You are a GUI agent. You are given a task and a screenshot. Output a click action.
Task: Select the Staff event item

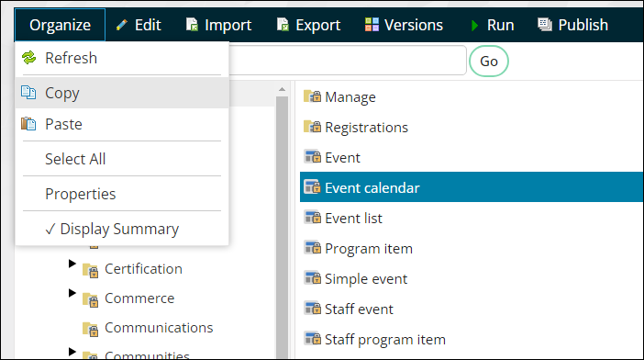[359, 309]
